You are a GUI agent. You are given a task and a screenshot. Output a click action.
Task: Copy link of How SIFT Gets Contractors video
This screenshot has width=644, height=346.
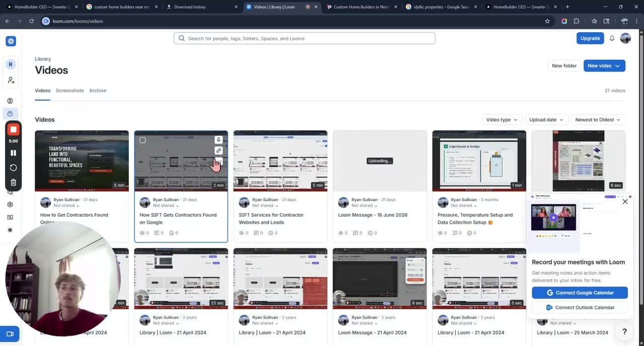point(218,150)
